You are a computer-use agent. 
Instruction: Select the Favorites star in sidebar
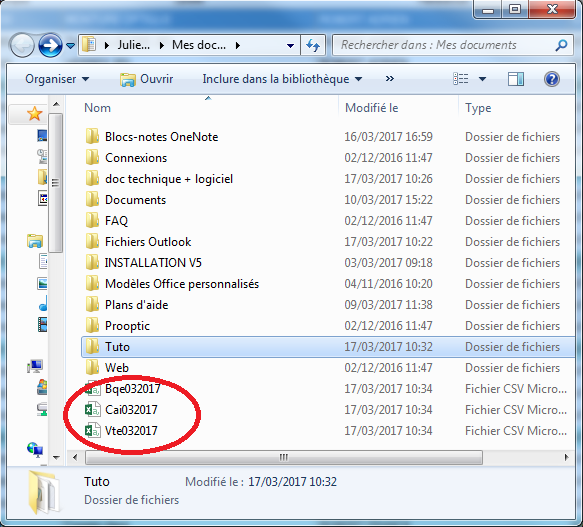click(x=35, y=113)
